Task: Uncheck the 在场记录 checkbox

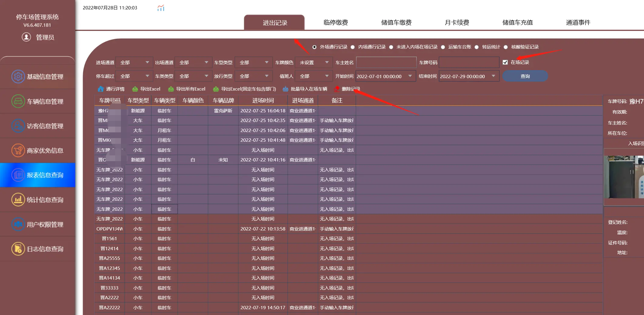Action: click(x=505, y=62)
